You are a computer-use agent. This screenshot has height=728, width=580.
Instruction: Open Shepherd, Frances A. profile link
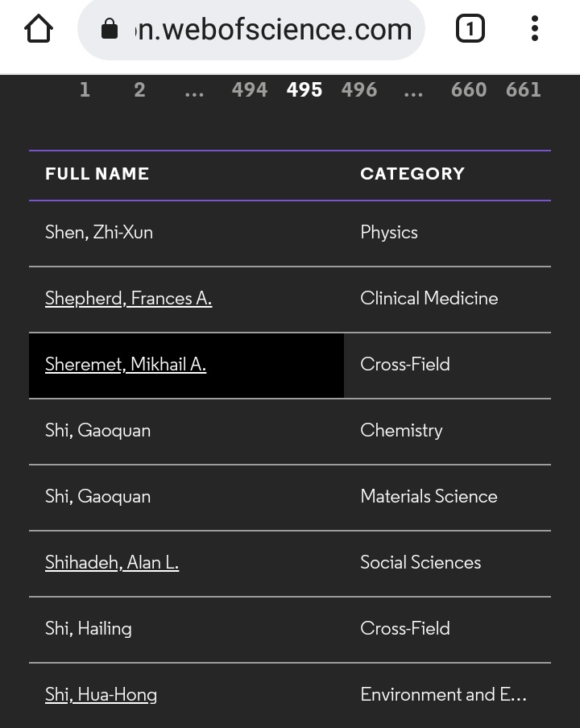pos(129,299)
